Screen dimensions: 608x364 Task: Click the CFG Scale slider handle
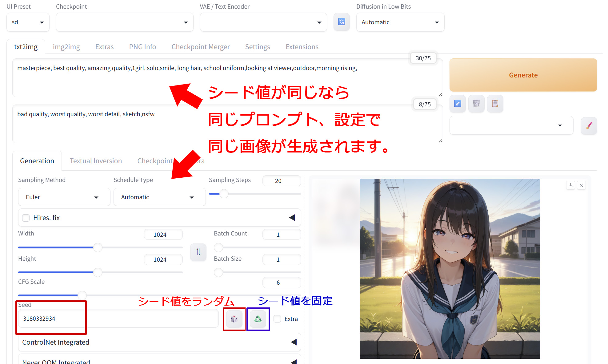(82, 295)
